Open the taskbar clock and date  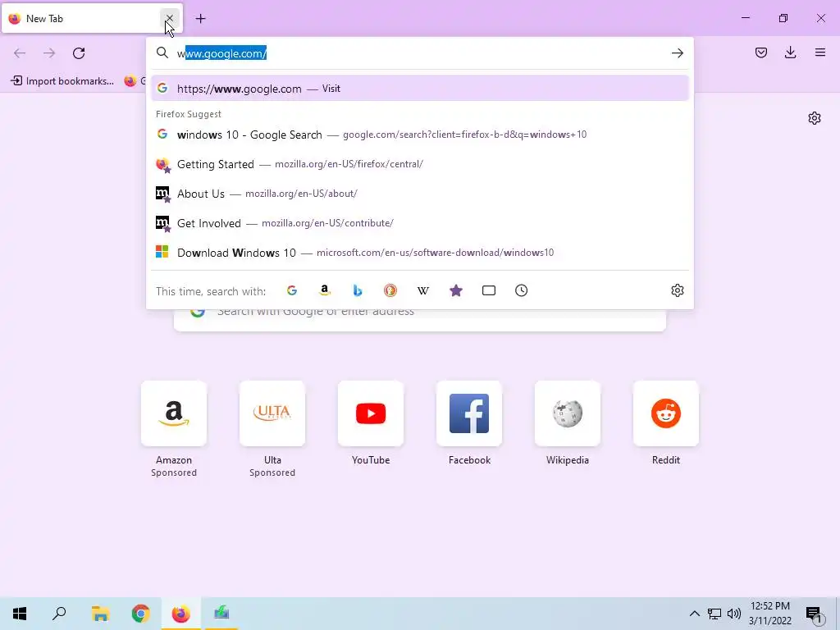point(769,614)
